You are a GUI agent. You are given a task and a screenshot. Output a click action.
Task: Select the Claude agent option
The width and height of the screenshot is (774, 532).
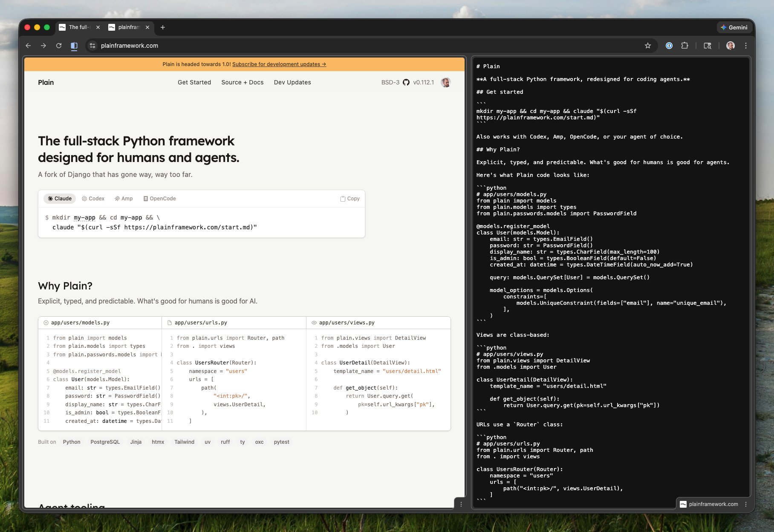click(60, 199)
